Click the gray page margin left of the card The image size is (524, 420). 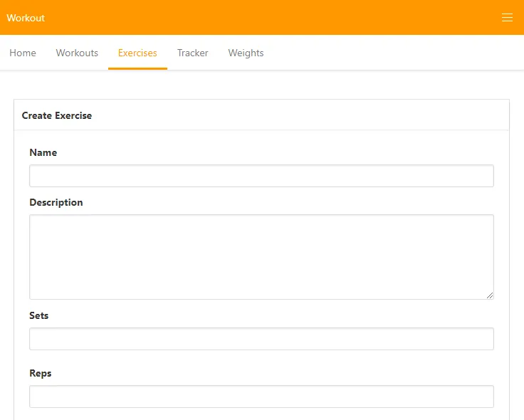6,249
